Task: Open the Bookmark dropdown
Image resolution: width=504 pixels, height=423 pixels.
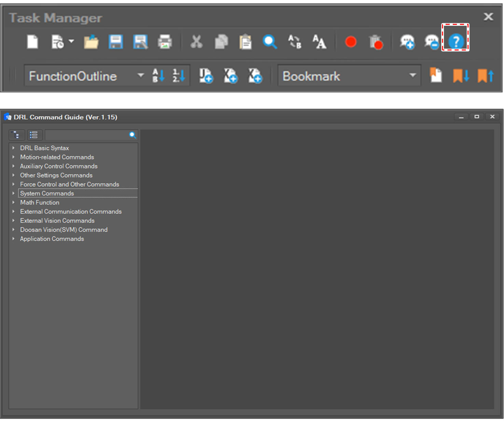Action: (412, 76)
